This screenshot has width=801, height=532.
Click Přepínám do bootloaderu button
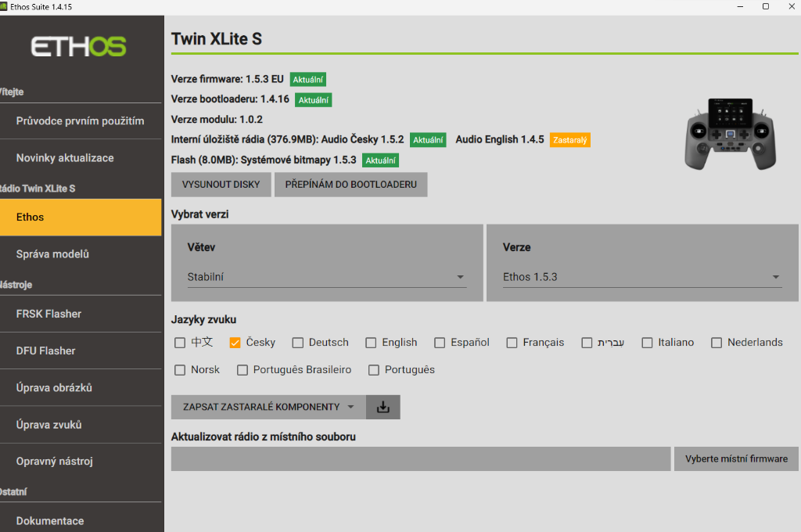[x=350, y=185]
